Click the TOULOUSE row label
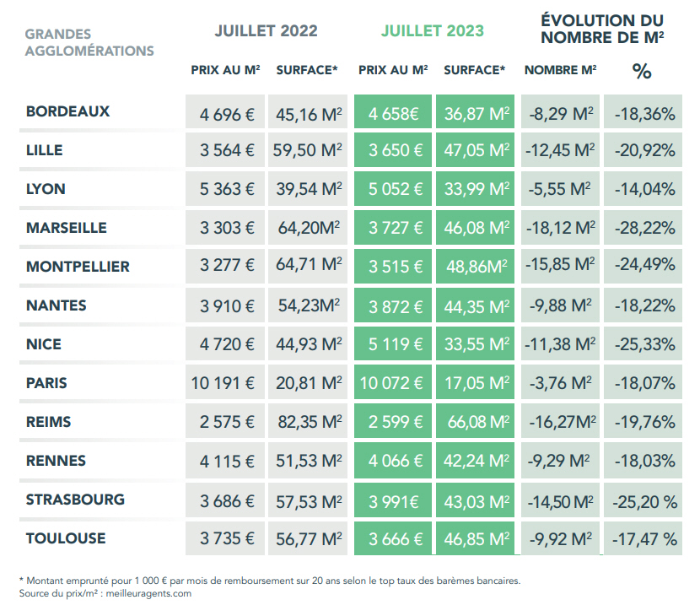Viewport: 700px width, 616px height. [66, 538]
